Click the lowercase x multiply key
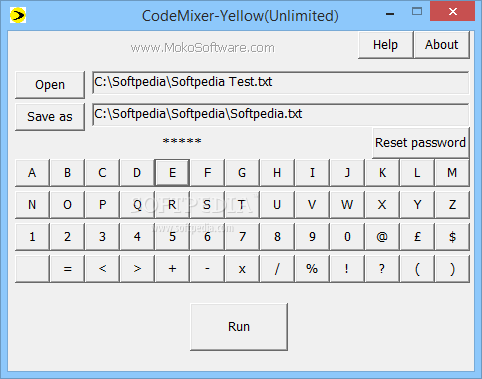Image resolution: width=482 pixels, height=379 pixels. [x=242, y=269]
